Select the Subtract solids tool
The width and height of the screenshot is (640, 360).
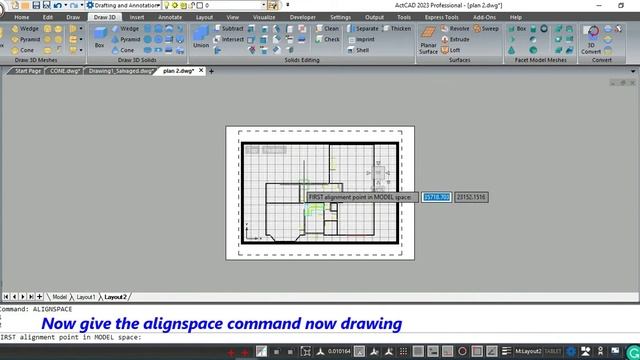[x=229, y=29]
